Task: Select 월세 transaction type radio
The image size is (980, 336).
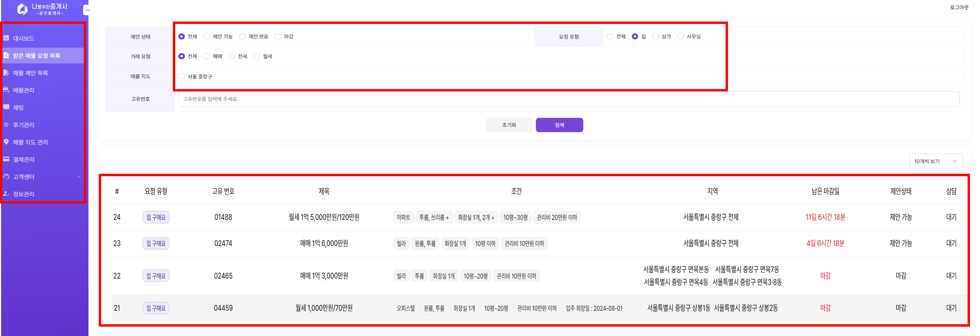Action: pos(257,56)
